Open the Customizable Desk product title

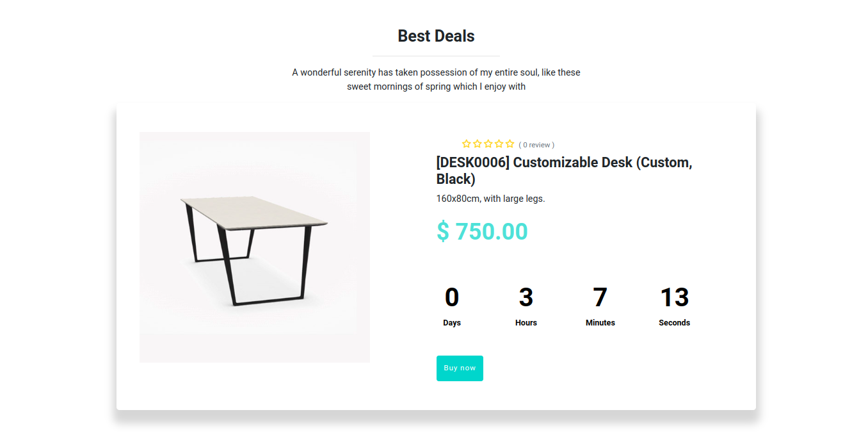click(x=564, y=170)
